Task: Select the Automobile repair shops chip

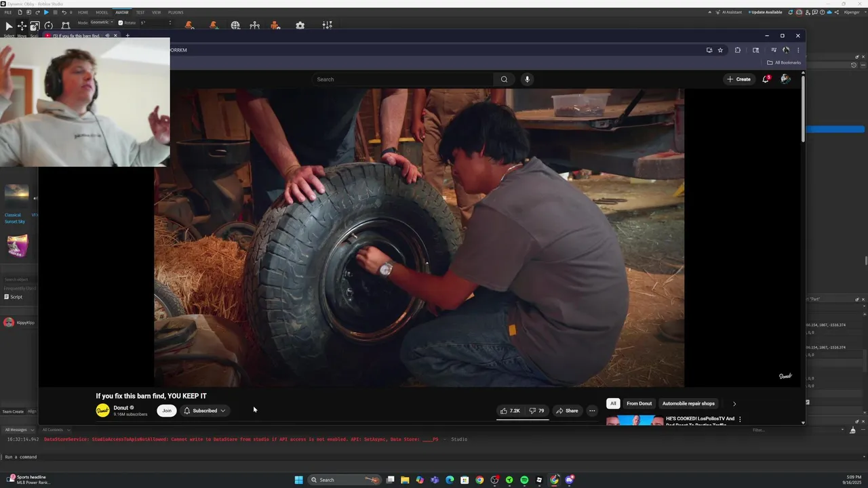Action: (x=688, y=403)
